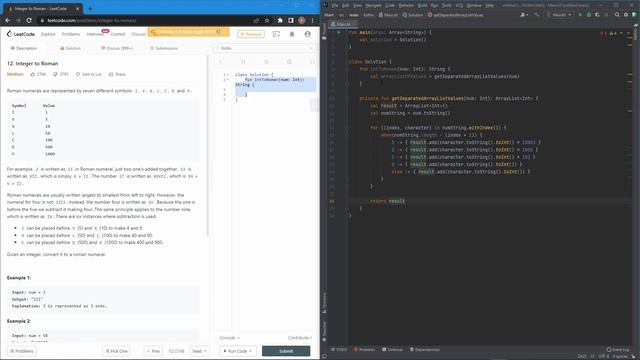Switch to the Description tab
The image size is (640, 360).
[x=24, y=48]
